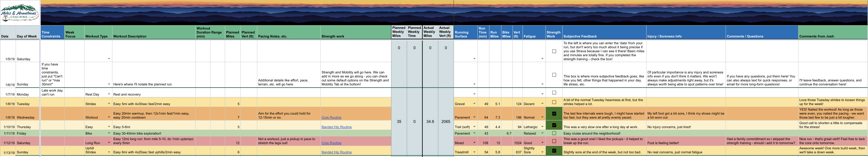
Task: Select the actual weekly miles value 34.6
Action: (x=430, y=122)
